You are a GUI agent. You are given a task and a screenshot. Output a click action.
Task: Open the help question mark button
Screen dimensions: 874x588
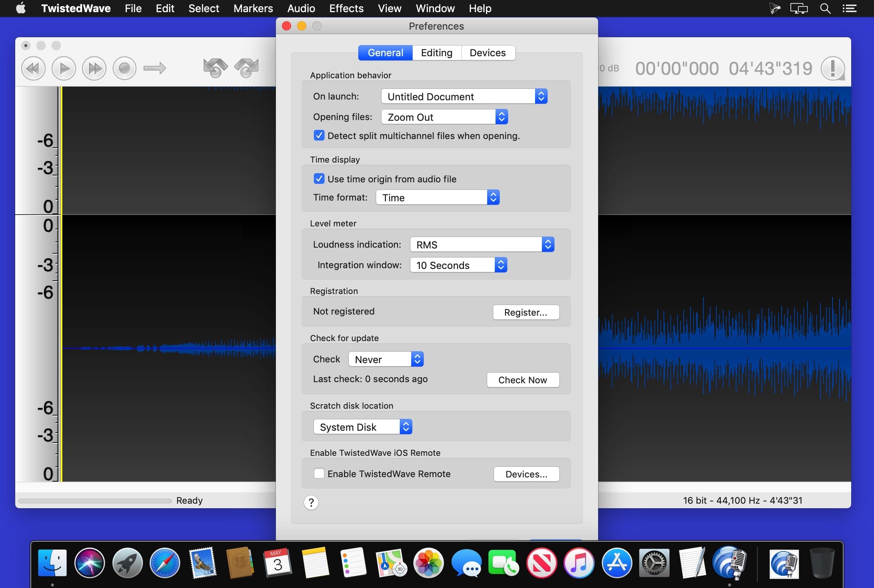point(311,503)
